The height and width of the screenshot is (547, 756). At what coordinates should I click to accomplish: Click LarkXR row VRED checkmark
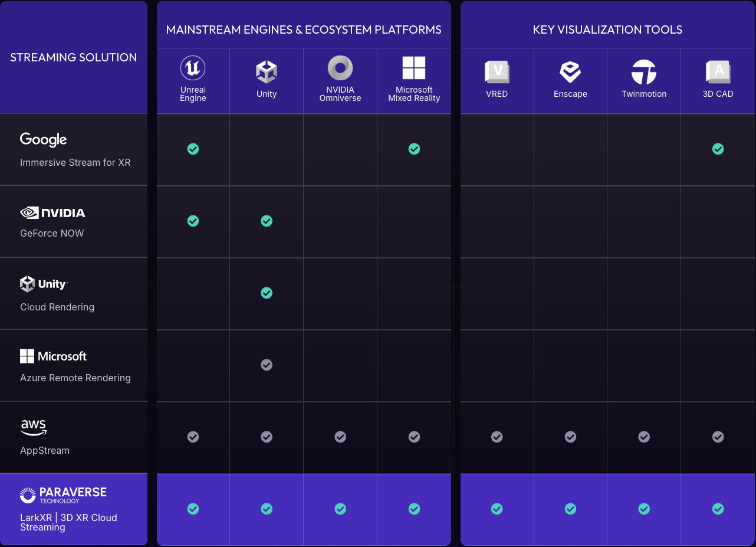tap(497, 509)
